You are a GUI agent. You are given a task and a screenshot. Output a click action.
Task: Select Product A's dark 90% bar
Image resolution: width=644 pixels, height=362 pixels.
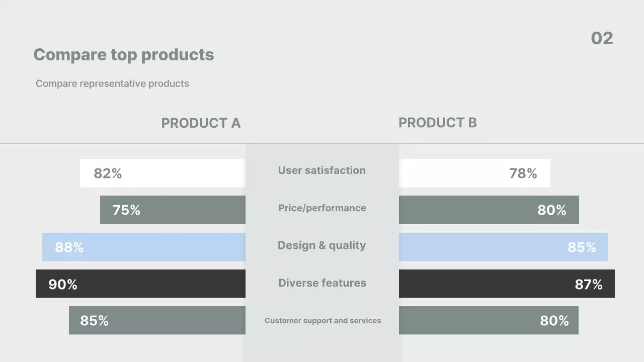tap(140, 284)
